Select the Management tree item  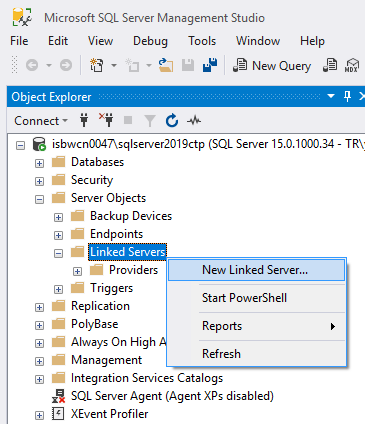107,360
